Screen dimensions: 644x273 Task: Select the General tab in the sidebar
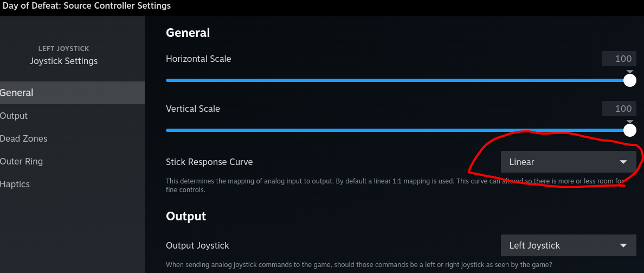[17, 93]
